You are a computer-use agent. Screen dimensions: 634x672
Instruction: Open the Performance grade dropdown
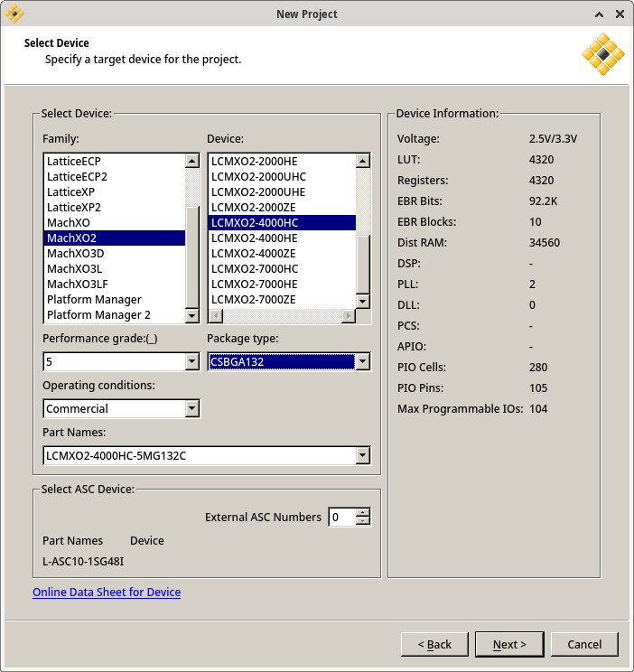pyautogui.click(x=192, y=361)
